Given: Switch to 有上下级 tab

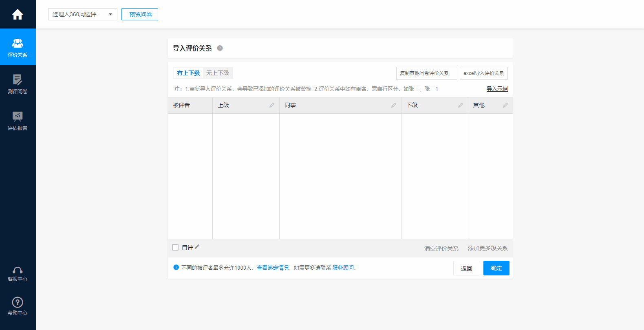Looking at the screenshot, I should pos(188,73).
